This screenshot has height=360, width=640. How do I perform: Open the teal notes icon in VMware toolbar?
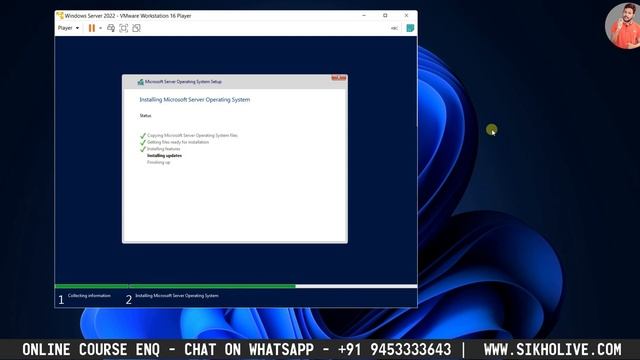(x=410, y=28)
